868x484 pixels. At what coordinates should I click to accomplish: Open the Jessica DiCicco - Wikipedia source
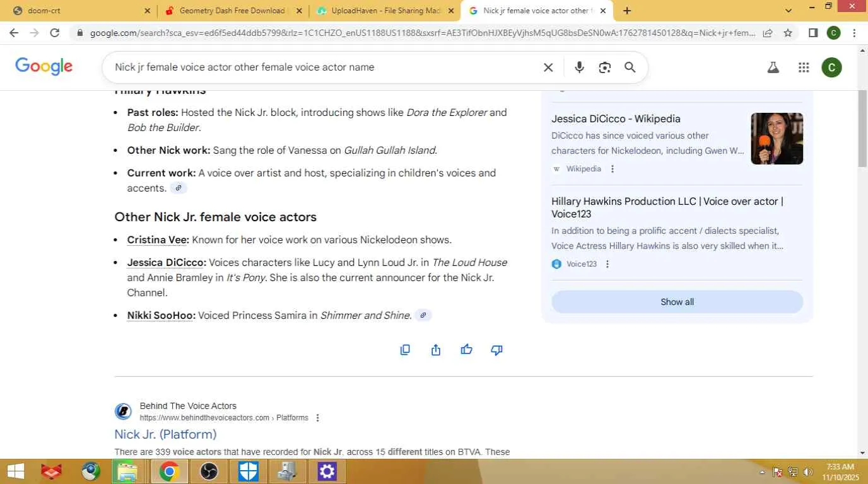click(616, 118)
